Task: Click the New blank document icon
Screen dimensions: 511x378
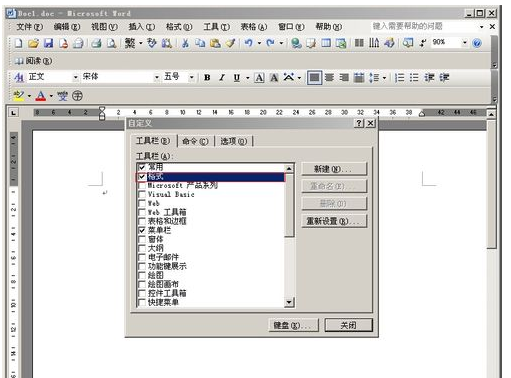Action: tap(19, 43)
